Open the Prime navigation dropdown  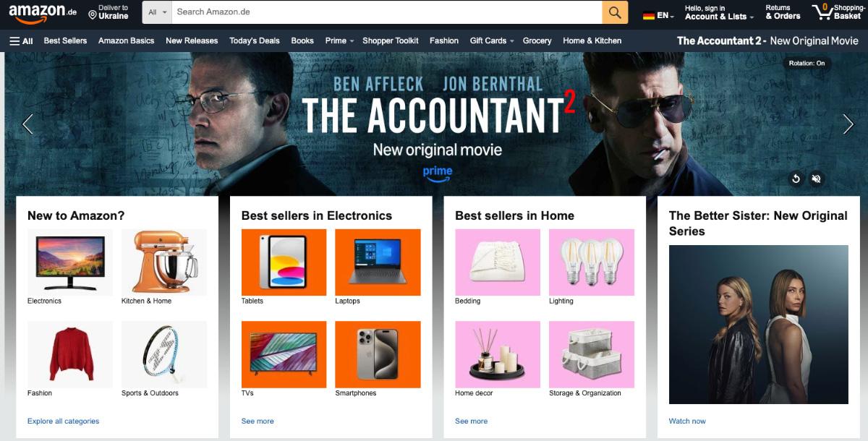339,41
